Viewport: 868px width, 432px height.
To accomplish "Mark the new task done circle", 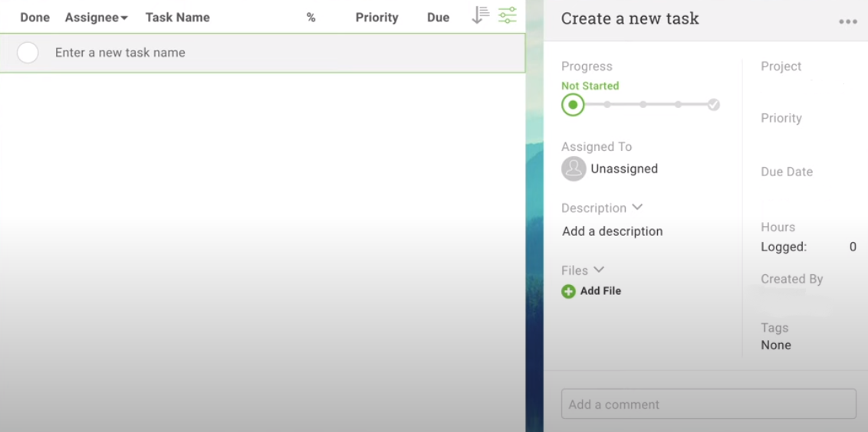I will point(28,53).
